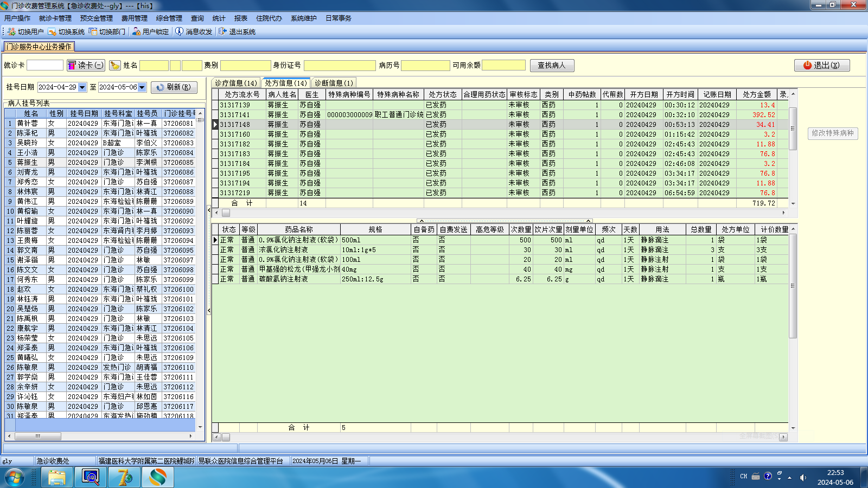Collapse the left patient list panel arrow
This screenshot has width=868, height=488.
pyautogui.click(x=209, y=210)
